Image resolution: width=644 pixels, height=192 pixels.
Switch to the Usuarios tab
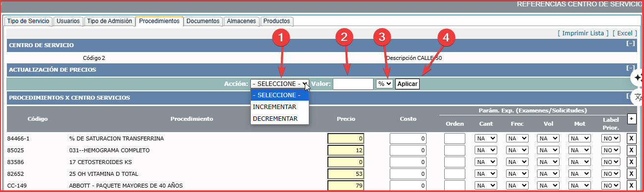[68, 21]
